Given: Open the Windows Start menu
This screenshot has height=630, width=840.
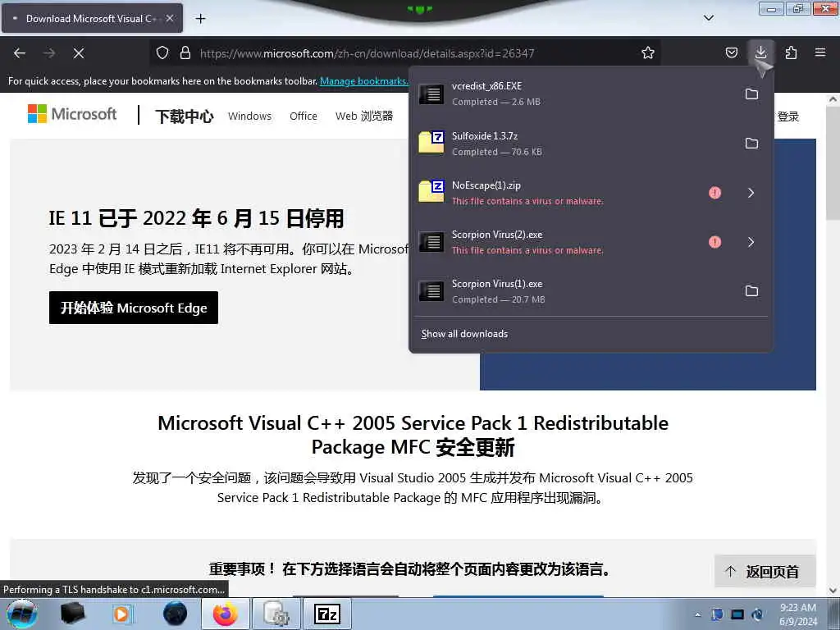Looking at the screenshot, I should click(x=22, y=614).
